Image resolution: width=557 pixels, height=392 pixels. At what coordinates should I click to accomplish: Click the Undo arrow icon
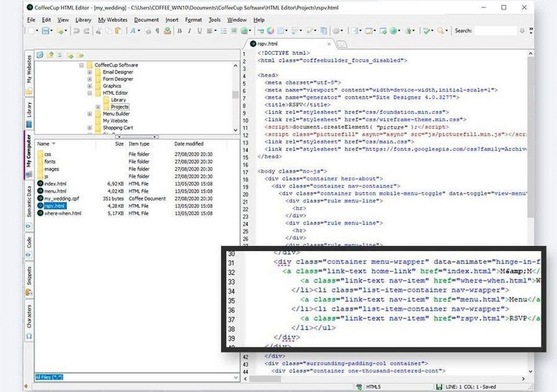[x=76, y=31]
